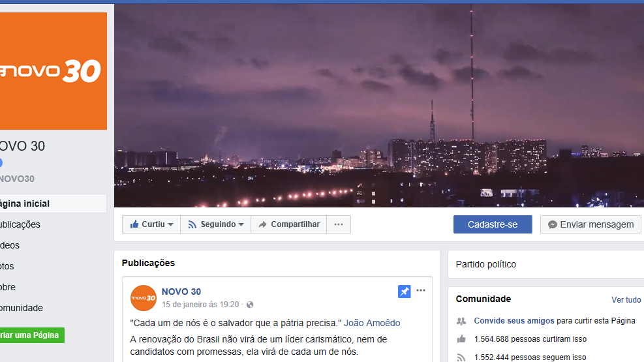
Task: Click the Cadastre-se button
Action: tap(493, 224)
